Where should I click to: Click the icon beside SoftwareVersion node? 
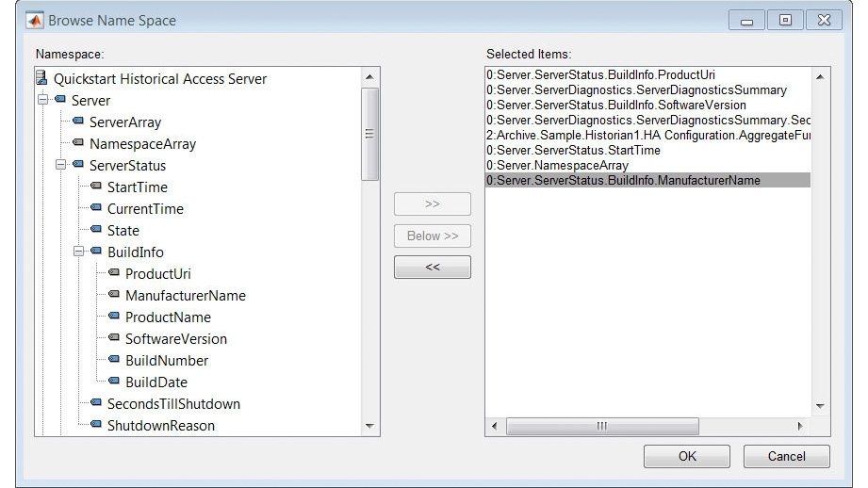click(114, 338)
